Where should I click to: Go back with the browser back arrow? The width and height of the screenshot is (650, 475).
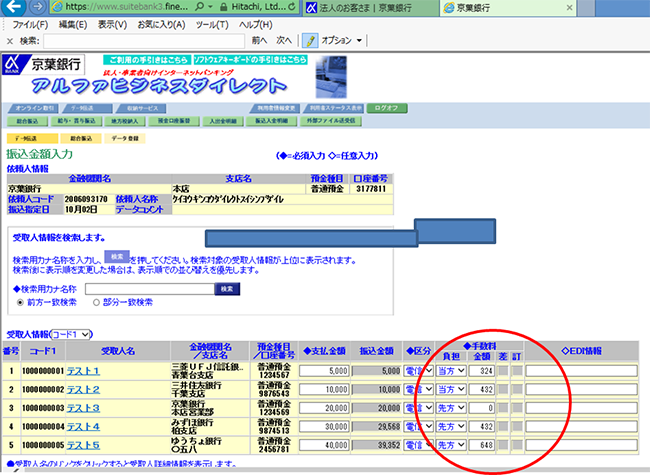click(13, 6)
